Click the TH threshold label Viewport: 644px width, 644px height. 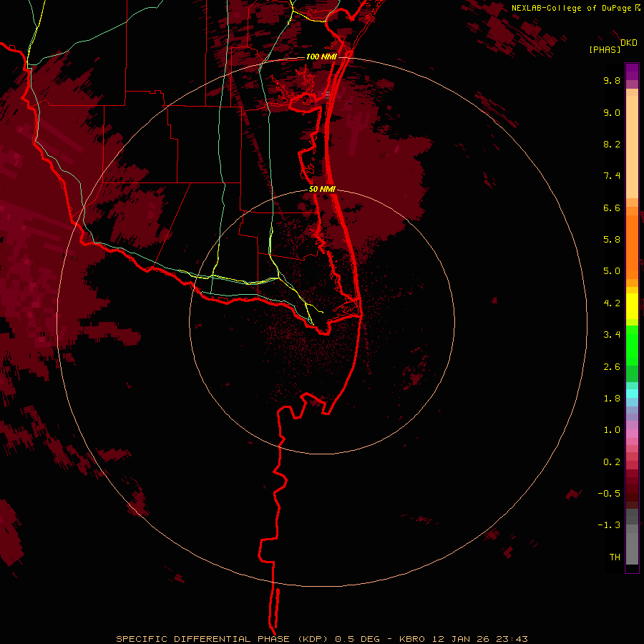(615, 557)
